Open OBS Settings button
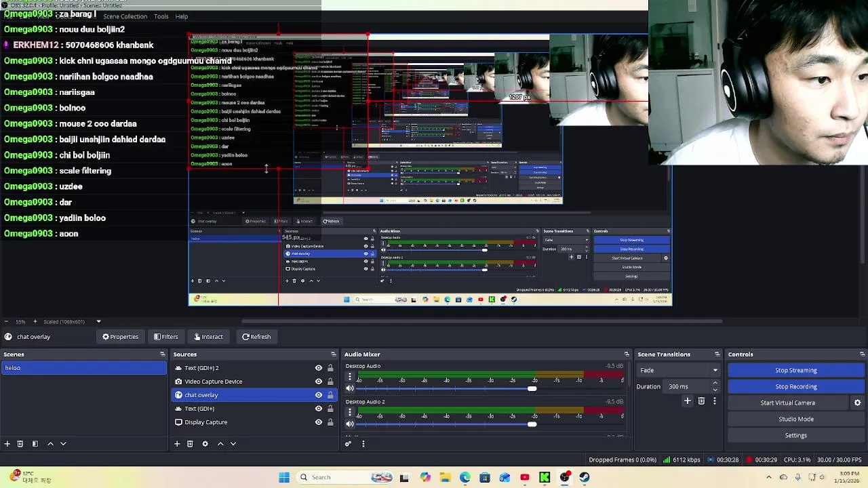Image resolution: width=868 pixels, height=488 pixels. coord(796,435)
